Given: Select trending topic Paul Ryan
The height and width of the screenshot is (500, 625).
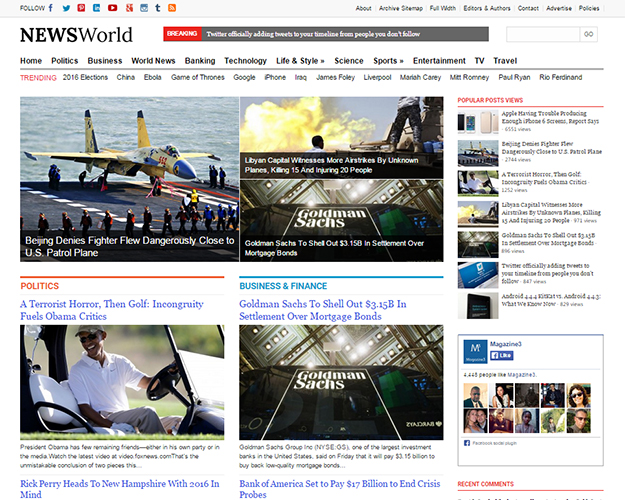Looking at the screenshot, I should 514,77.
